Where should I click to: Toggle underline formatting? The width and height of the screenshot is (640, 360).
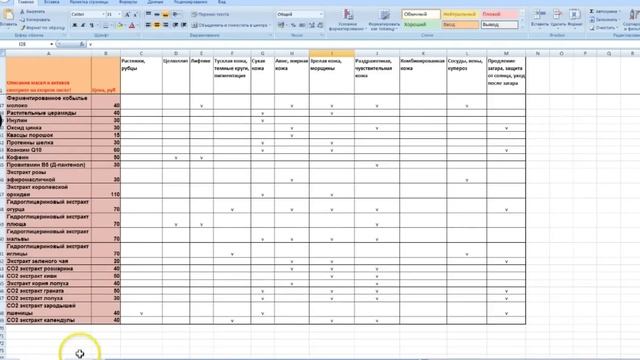pos(91,25)
